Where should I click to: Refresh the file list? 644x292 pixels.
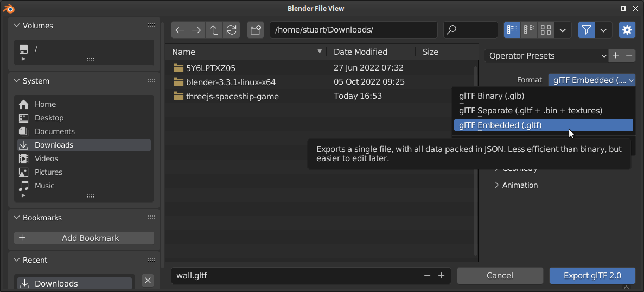coord(231,30)
